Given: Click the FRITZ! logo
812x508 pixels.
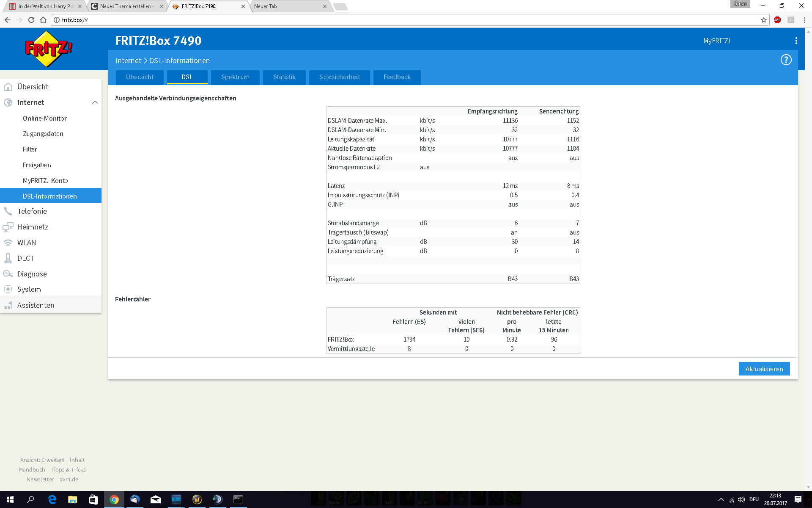Looking at the screenshot, I should pos(49,49).
